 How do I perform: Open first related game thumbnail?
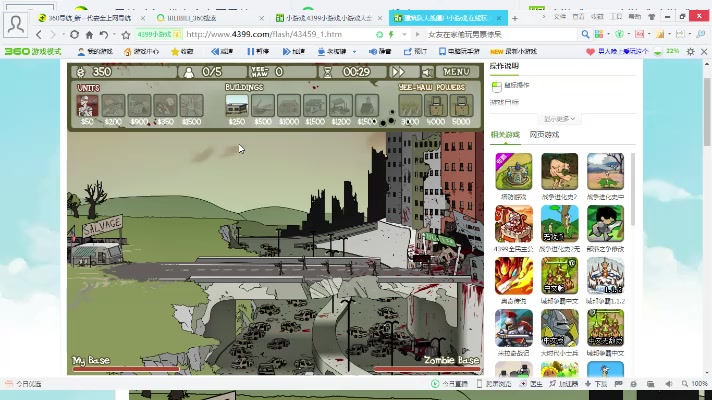coord(511,172)
